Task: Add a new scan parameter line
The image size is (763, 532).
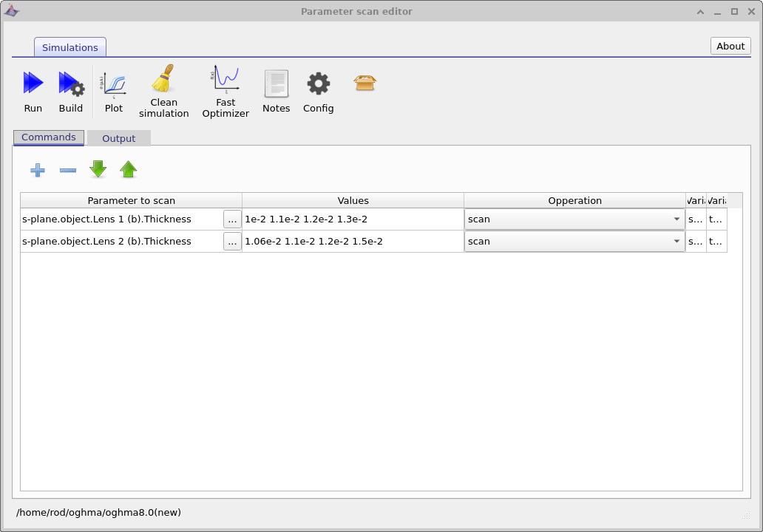Action: (x=37, y=170)
